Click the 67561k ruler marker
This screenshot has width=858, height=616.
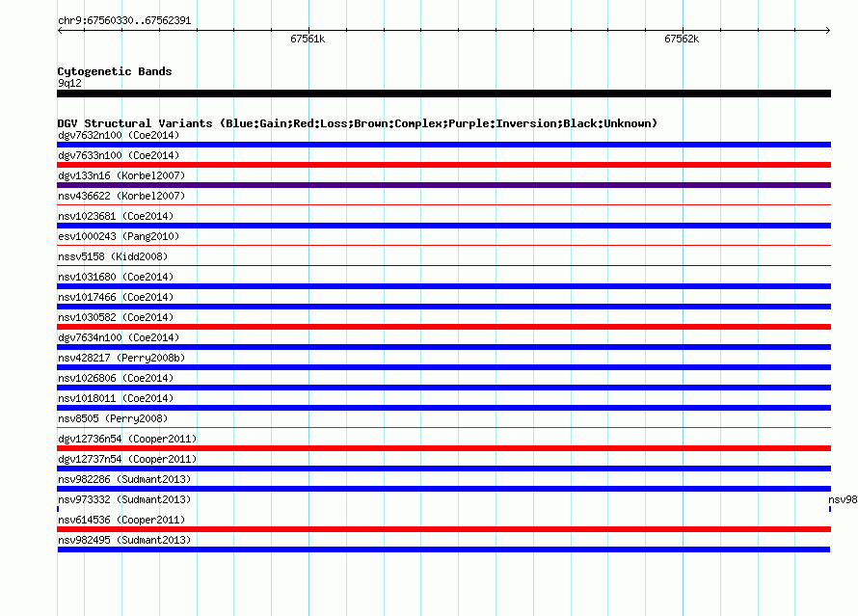[x=308, y=39]
